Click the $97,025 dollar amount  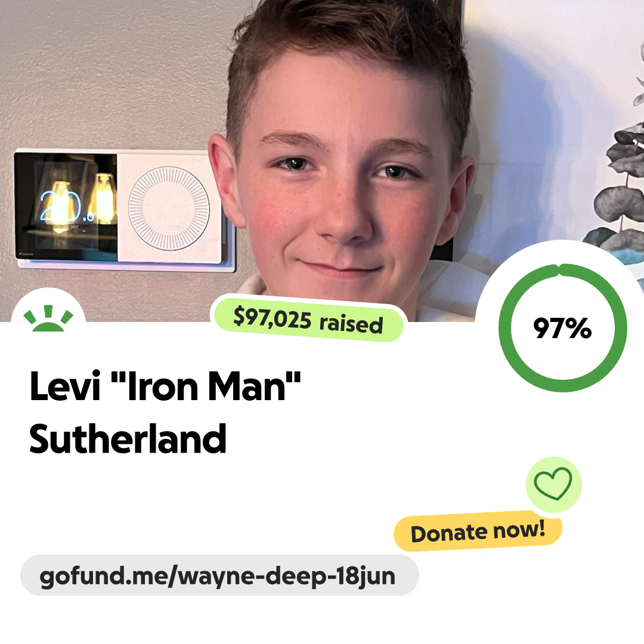[273, 318]
